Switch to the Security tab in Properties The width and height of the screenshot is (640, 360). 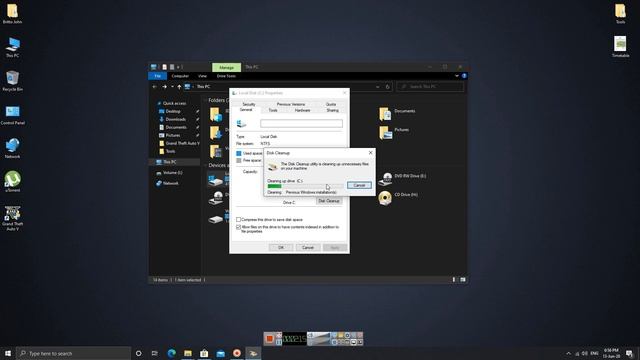point(249,104)
